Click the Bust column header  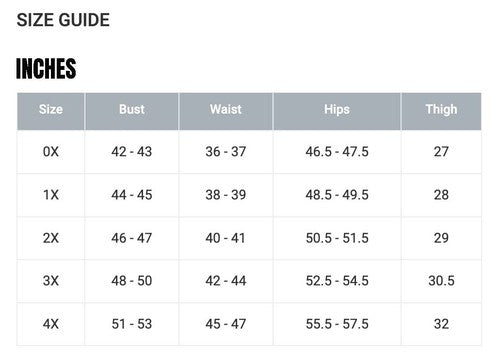point(132,111)
